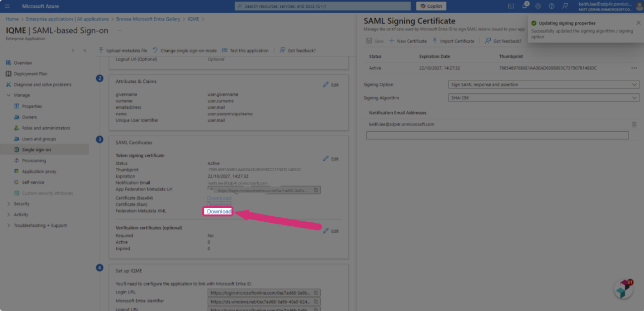Click Upload metadata file
The image size is (644, 311).
coord(123,51)
